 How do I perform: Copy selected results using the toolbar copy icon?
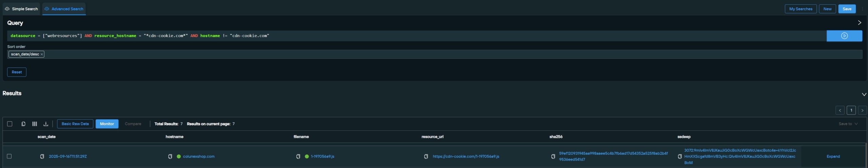23,124
